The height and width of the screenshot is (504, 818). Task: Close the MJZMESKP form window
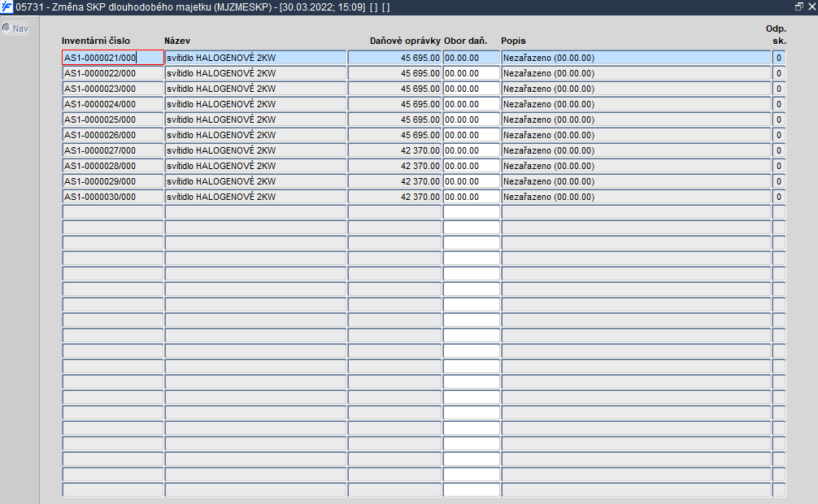(x=811, y=7)
